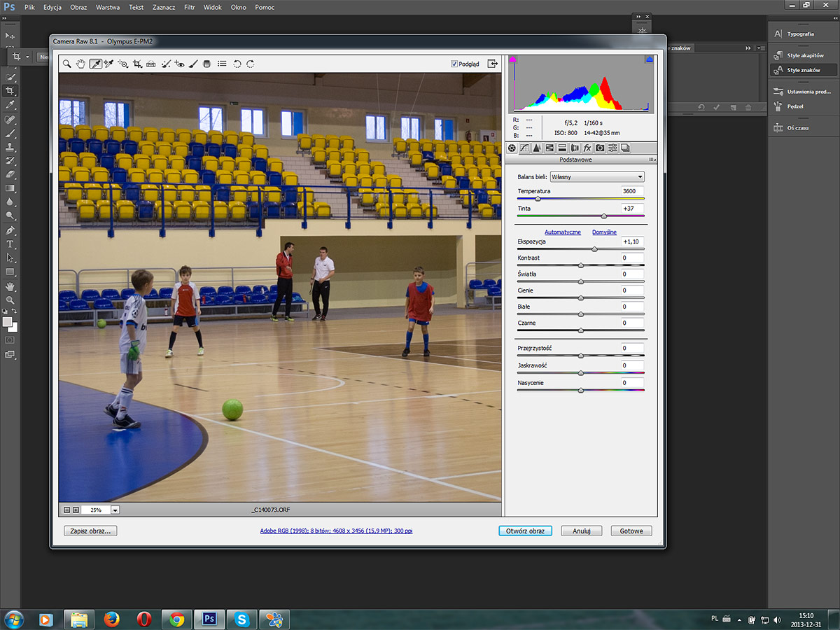Click the Ekspozycja value field
The height and width of the screenshot is (630, 840).
(x=632, y=241)
